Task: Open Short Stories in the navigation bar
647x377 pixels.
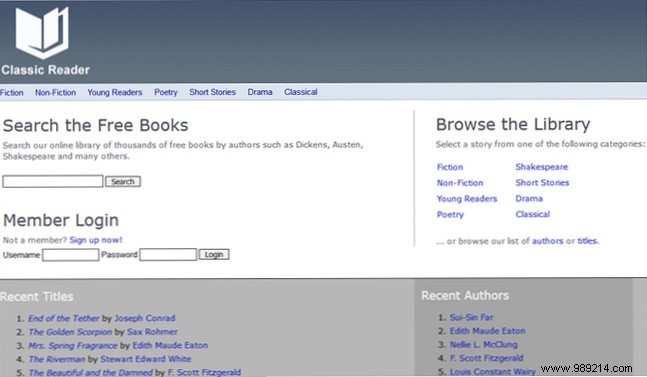Action: tap(213, 92)
